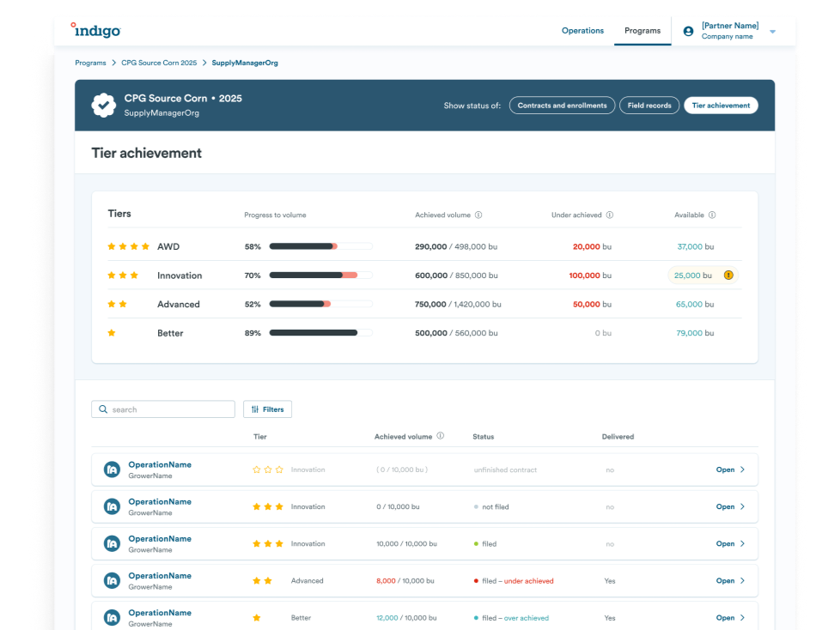
Task: Click the 12,000 / 10,000 bu volume
Action: click(x=406, y=618)
